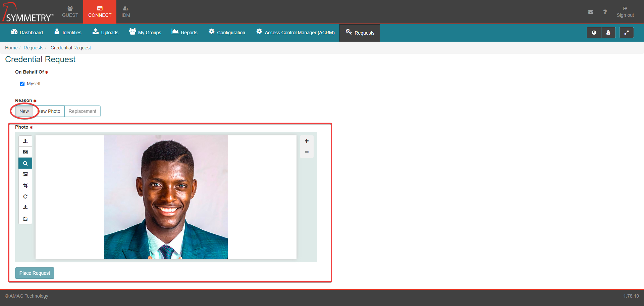Open the Requests menu
The height and width of the screenshot is (306, 644).
point(360,33)
